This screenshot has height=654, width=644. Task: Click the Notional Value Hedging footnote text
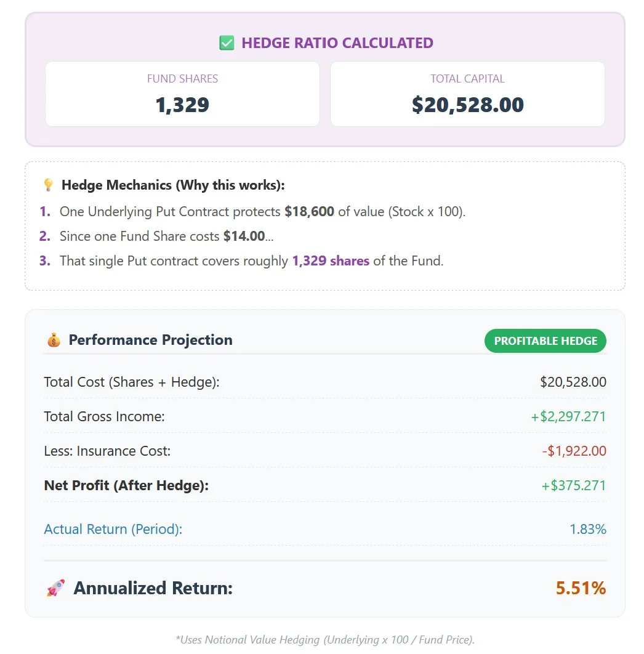(x=325, y=640)
